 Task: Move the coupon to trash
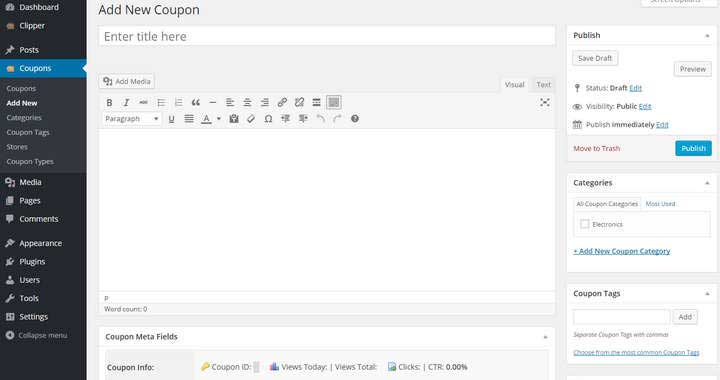point(596,148)
